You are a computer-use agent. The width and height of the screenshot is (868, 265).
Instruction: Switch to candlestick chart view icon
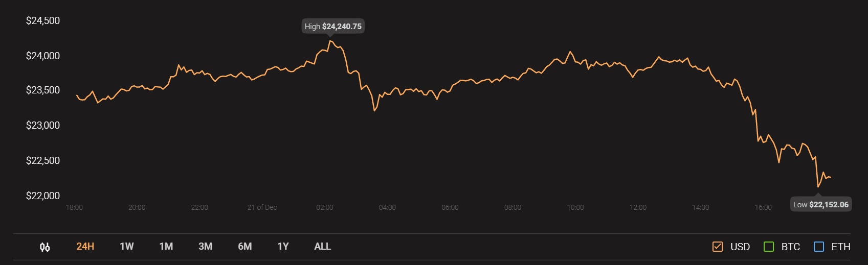coord(45,247)
